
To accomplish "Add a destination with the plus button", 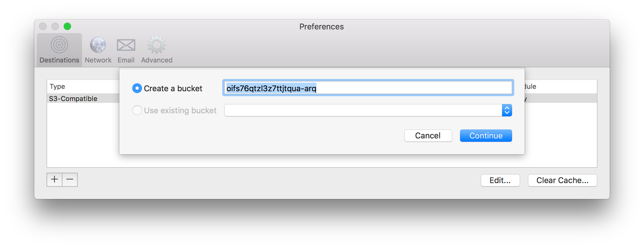I will tap(54, 179).
